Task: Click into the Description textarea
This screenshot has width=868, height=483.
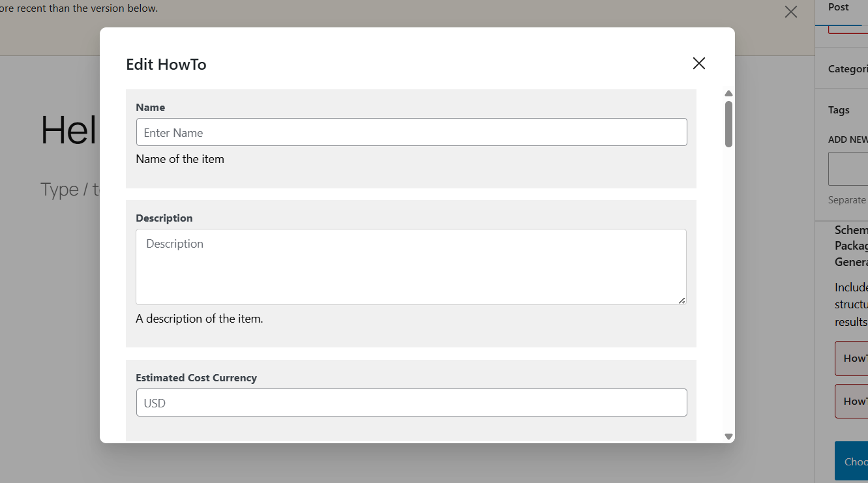Action: (x=411, y=267)
